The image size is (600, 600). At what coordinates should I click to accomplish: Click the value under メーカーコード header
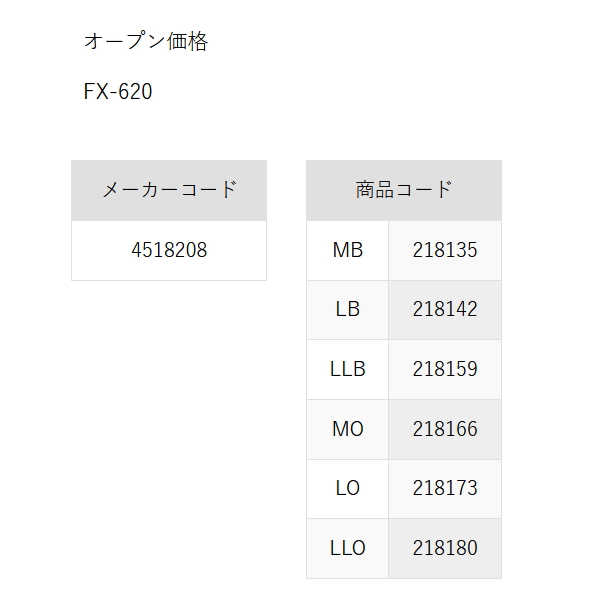[x=169, y=250]
